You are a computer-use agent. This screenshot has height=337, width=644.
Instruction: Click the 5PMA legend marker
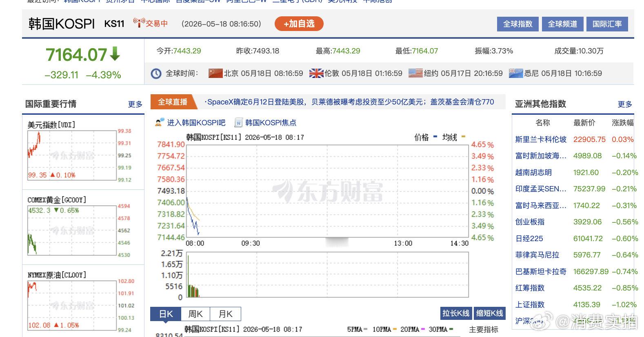[x=366, y=329]
